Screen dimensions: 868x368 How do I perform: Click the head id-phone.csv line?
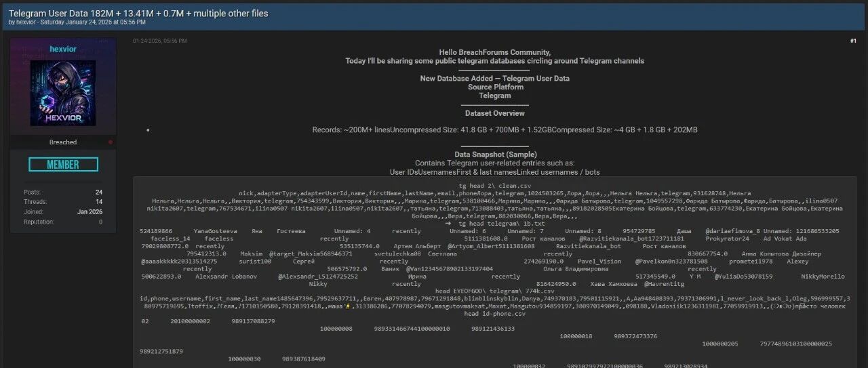(495, 314)
